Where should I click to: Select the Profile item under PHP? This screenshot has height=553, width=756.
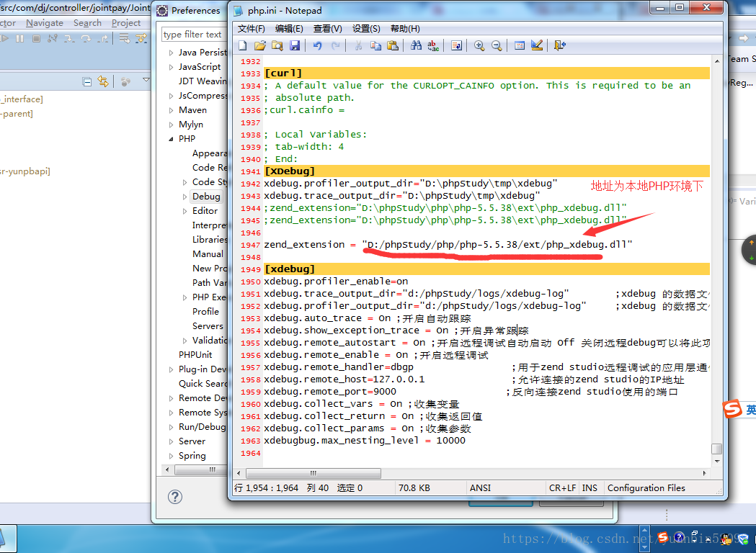(x=205, y=311)
